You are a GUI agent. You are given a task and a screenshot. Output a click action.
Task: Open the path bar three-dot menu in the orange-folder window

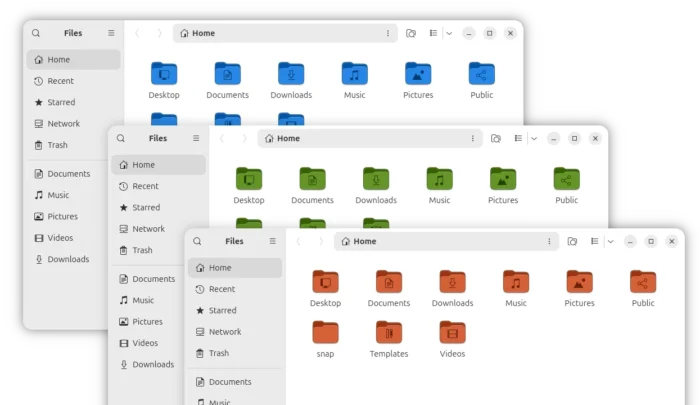pos(549,241)
